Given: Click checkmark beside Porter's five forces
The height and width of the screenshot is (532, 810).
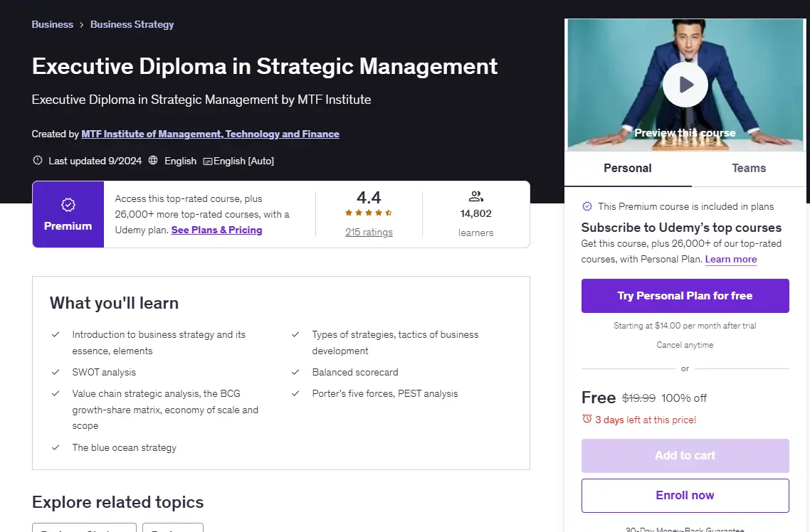Looking at the screenshot, I should pos(295,393).
